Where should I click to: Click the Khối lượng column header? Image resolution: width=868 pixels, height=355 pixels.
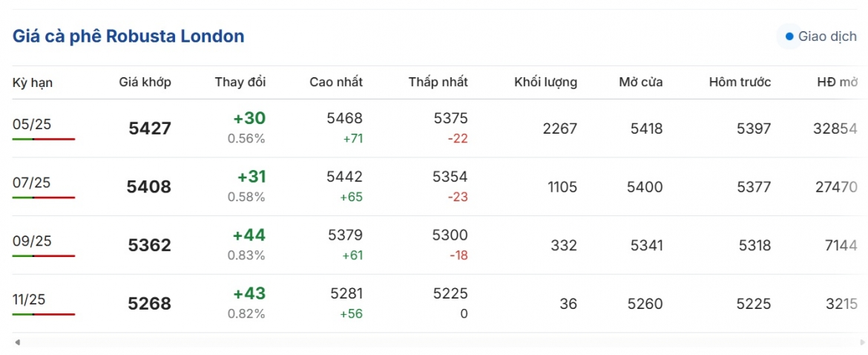tap(546, 82)
